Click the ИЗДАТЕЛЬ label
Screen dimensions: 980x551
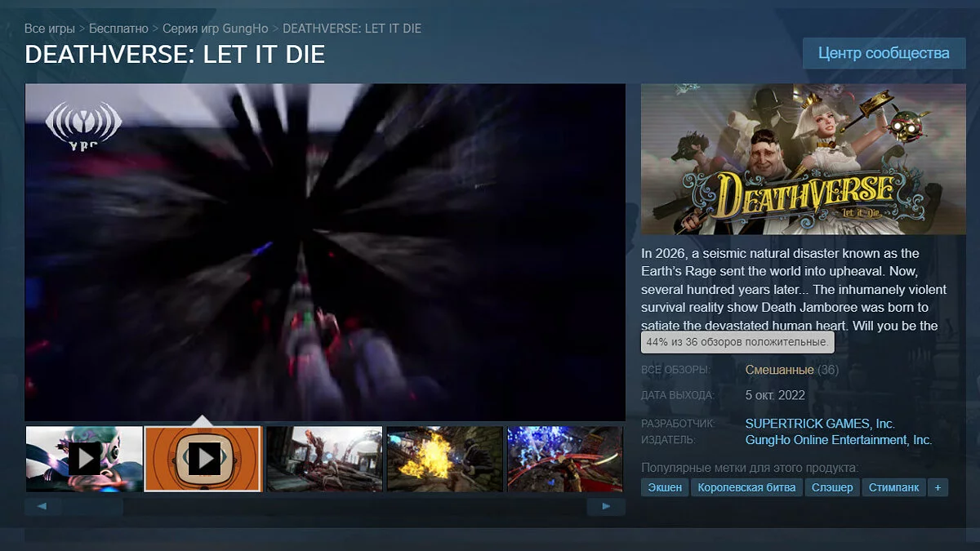(668, 440)
